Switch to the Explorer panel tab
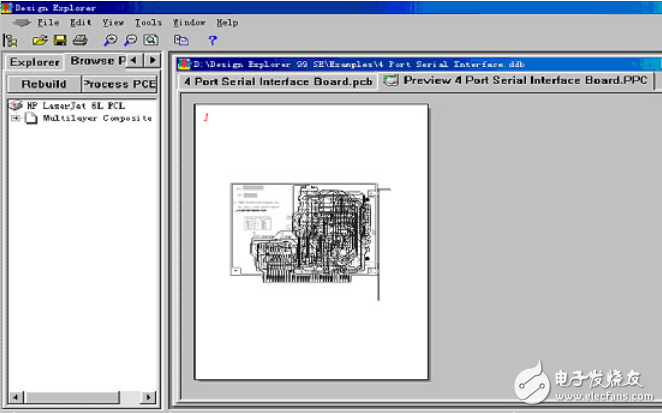Viewport: 662px width, 413px height. (x=35, y=62)
